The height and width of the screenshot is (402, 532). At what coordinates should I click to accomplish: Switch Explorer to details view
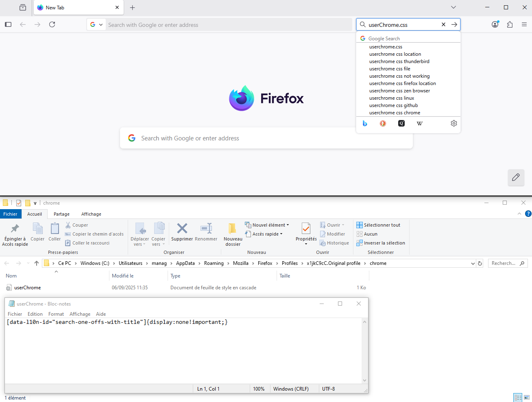click(x=518, y=398)
